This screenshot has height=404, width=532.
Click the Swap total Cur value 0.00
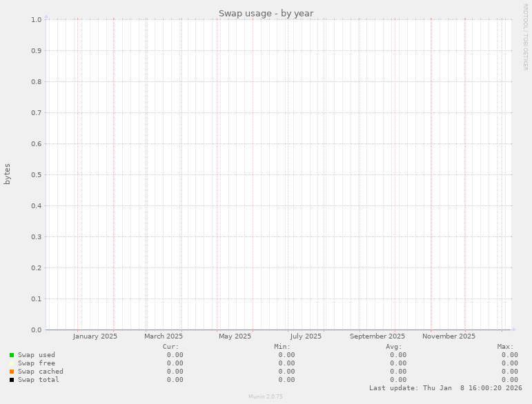pyautogui.click(x=175, y=380)
